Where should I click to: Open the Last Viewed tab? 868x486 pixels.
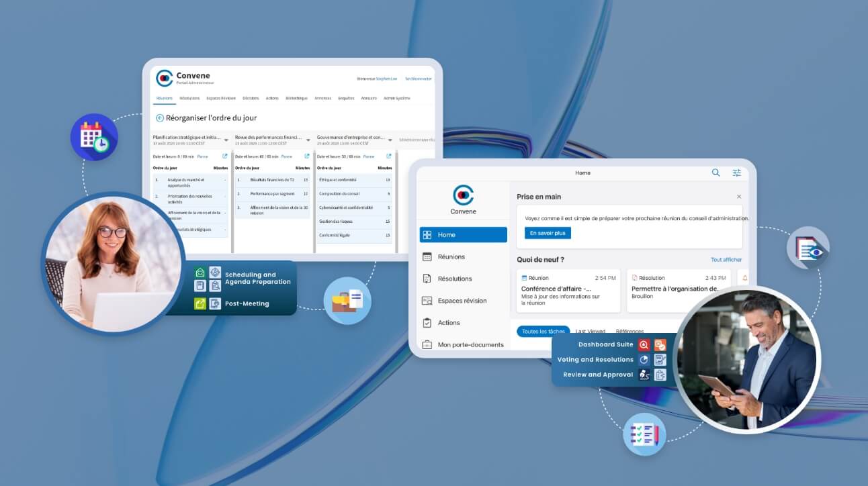[x=591, y=332]
